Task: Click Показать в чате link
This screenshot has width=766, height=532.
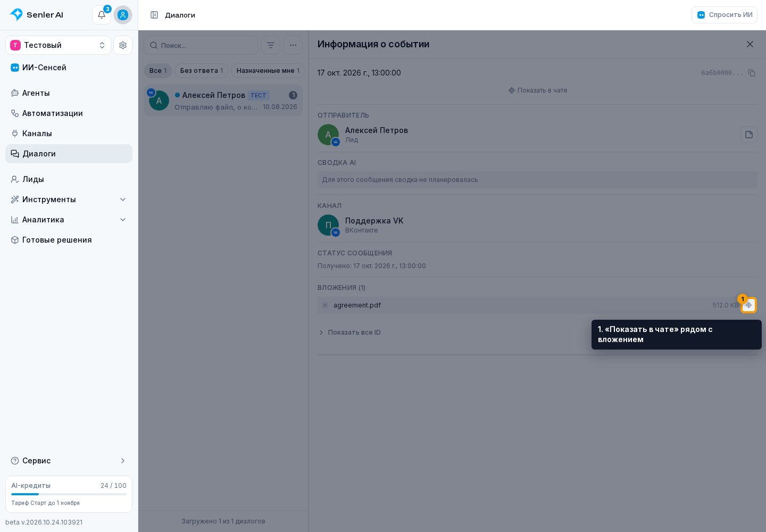Action: (x=538, y=90)
